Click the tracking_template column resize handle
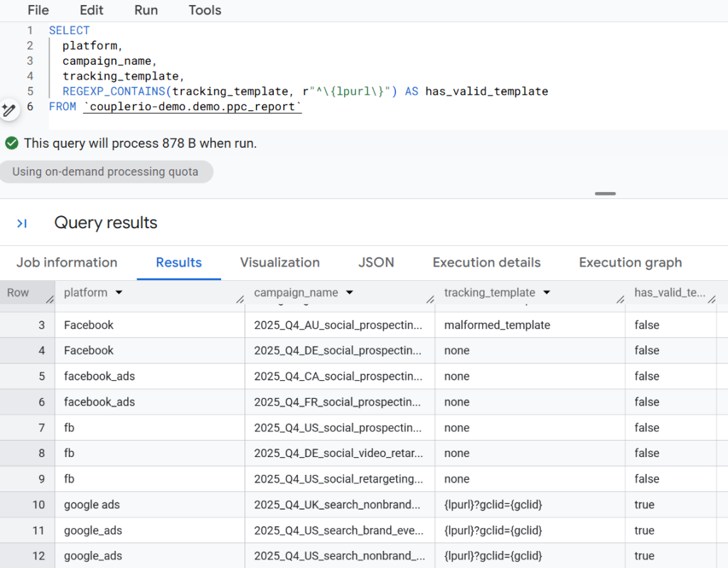The image size is (728, 568). 620,299
